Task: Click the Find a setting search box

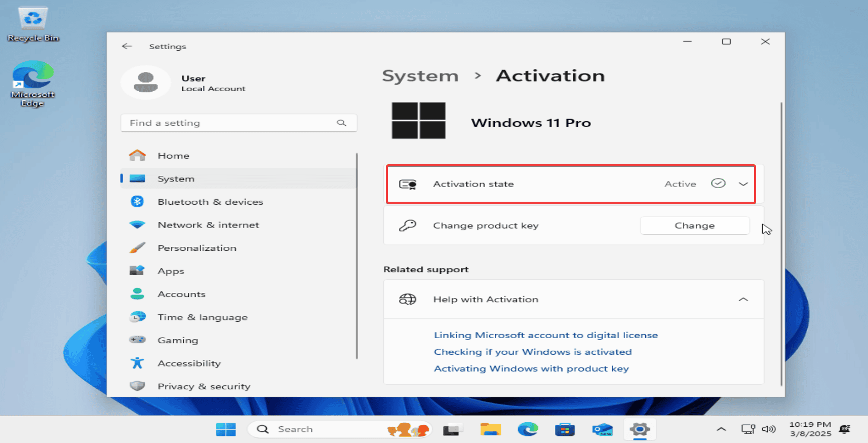Action: click(x=228, y=123)
